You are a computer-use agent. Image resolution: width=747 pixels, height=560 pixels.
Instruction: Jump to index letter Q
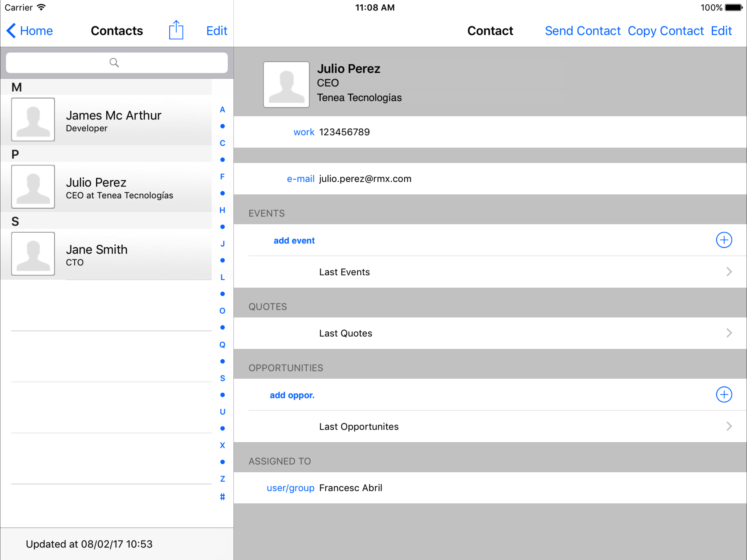[223, 345]
